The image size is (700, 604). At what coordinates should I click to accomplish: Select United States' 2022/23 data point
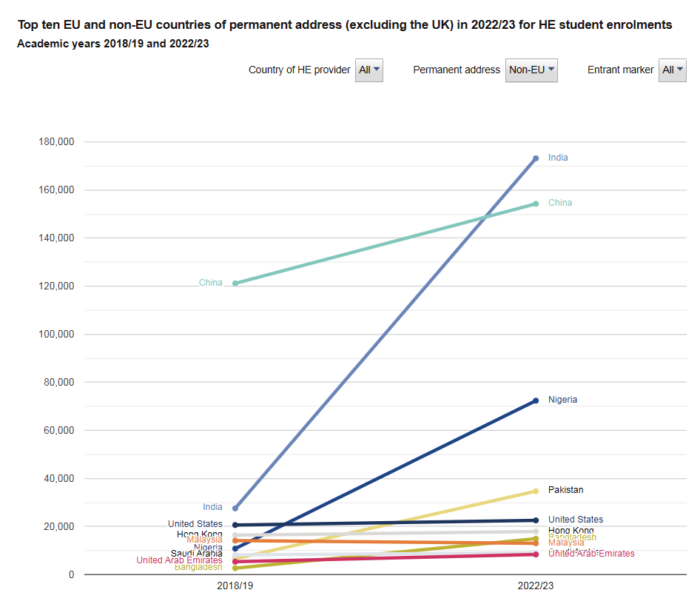click(536, 520)
